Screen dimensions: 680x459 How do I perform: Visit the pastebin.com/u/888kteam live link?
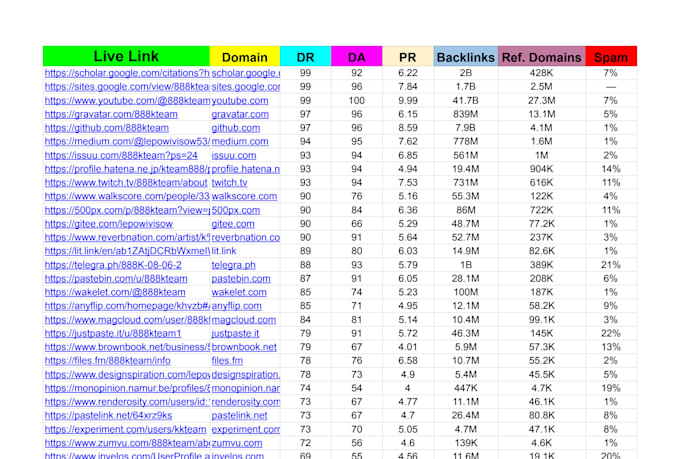116,279
